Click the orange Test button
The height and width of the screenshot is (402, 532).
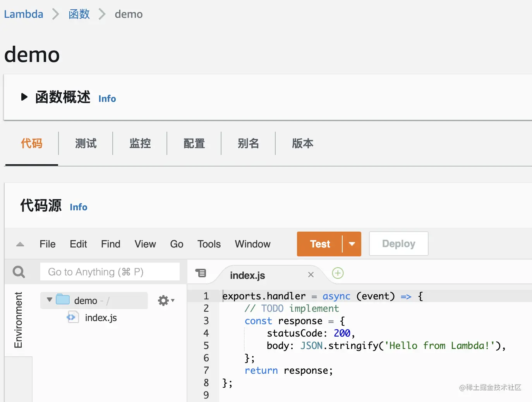tap(320, 244)
